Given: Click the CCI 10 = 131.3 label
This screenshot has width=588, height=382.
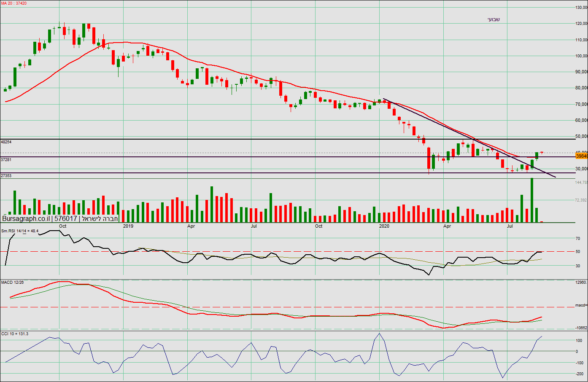Looking at the screenshot, I should [x=15, y=334].
